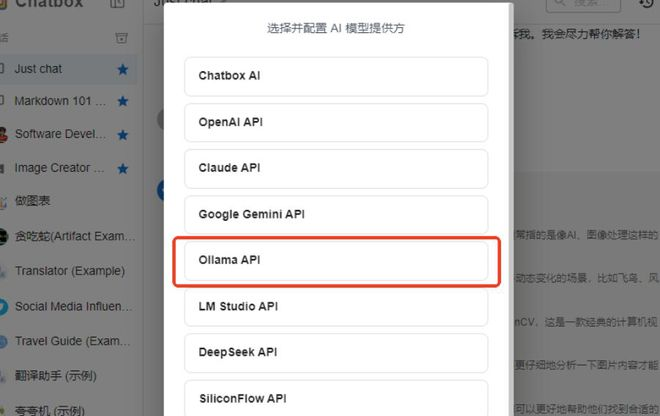Select Google Gemini API provider
Screen dimensions: 660x416
tap(336, 215)
